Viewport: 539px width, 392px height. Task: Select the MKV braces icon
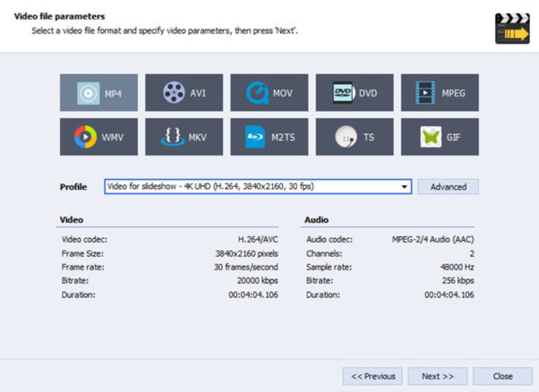point(172,137)
